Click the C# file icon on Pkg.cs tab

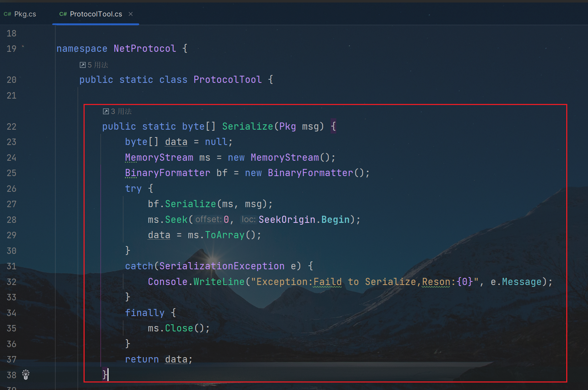[x=7, y=14]
